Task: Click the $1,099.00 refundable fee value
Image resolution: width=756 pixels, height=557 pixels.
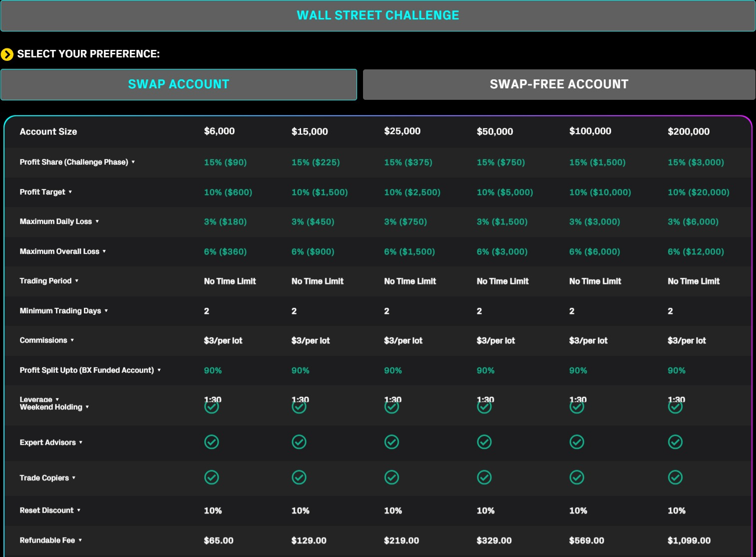Action: point(689,541)
